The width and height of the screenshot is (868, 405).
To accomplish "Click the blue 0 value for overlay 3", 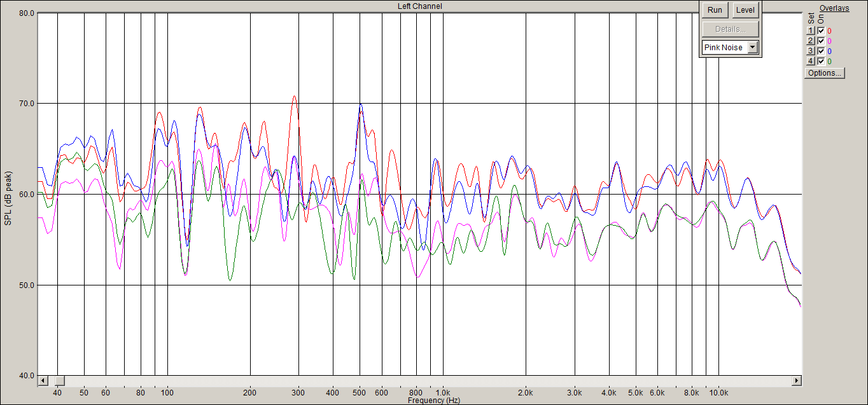I will [829, 51].
